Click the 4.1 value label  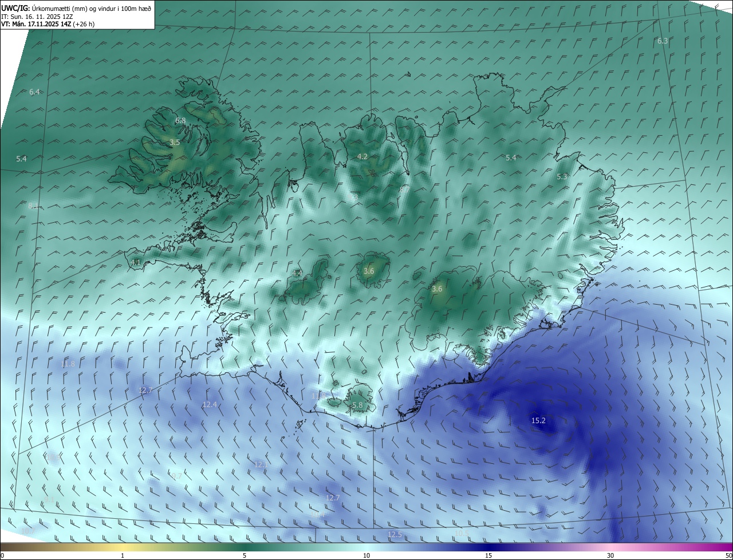pos(136,262)
